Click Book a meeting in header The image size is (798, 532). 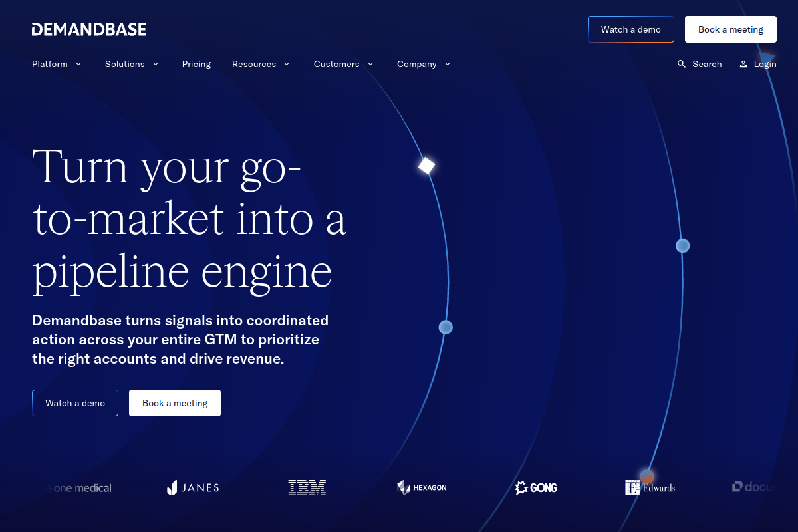(731, 29)
